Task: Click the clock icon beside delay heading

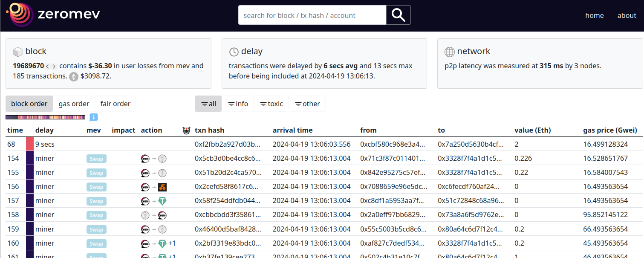Action: [234, 52]
